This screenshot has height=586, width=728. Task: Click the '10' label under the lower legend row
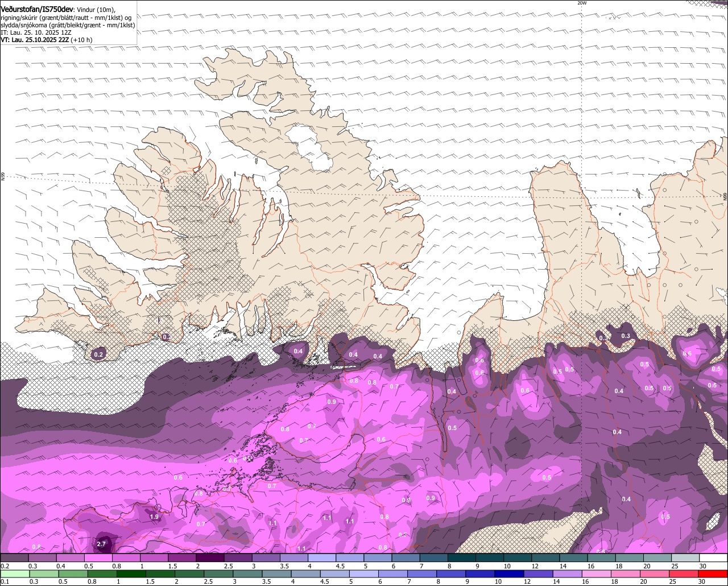(x=498, y=581)
